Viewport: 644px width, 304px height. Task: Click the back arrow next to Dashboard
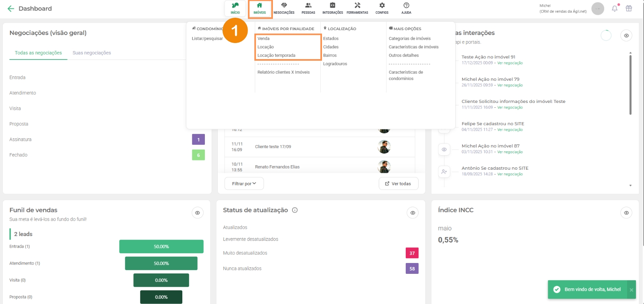click(x=11, y=8)
